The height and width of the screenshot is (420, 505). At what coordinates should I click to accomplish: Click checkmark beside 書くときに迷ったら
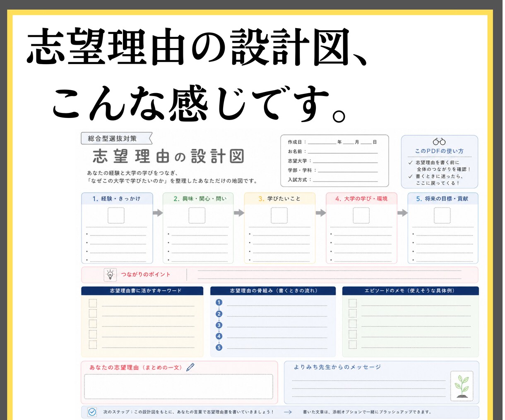point(411,176)
